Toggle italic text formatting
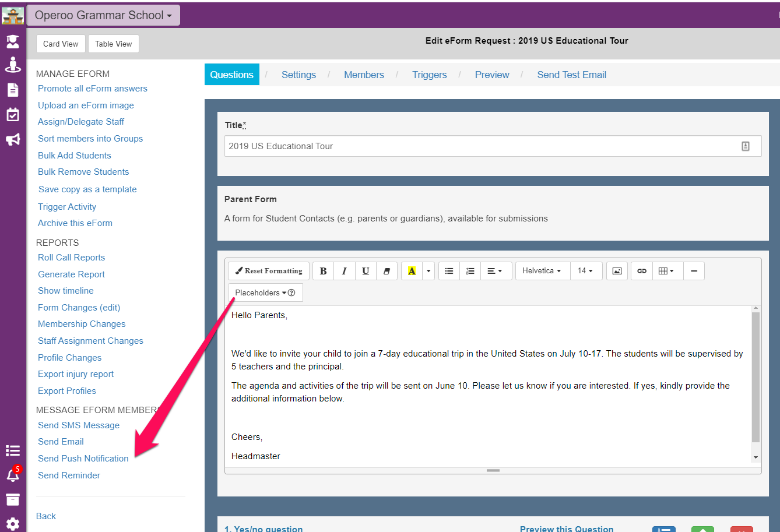The height and width of the screenshot is (532, 780). (345, 271)
